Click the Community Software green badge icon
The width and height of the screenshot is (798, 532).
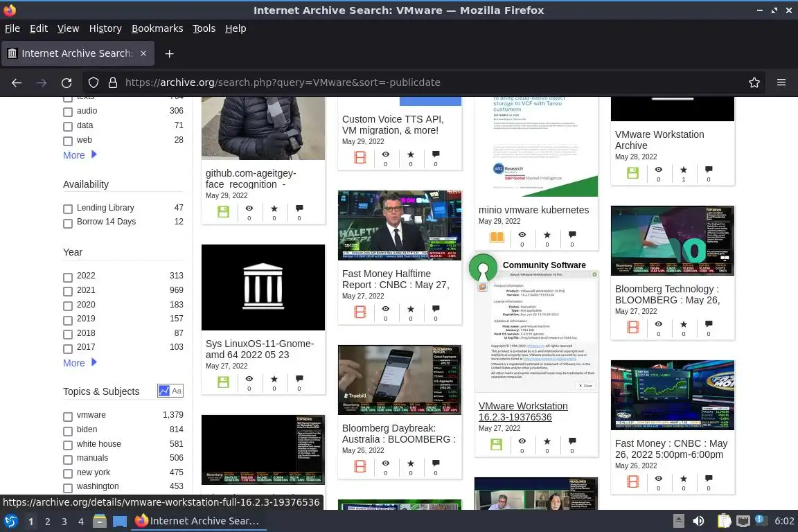[483, 267]
